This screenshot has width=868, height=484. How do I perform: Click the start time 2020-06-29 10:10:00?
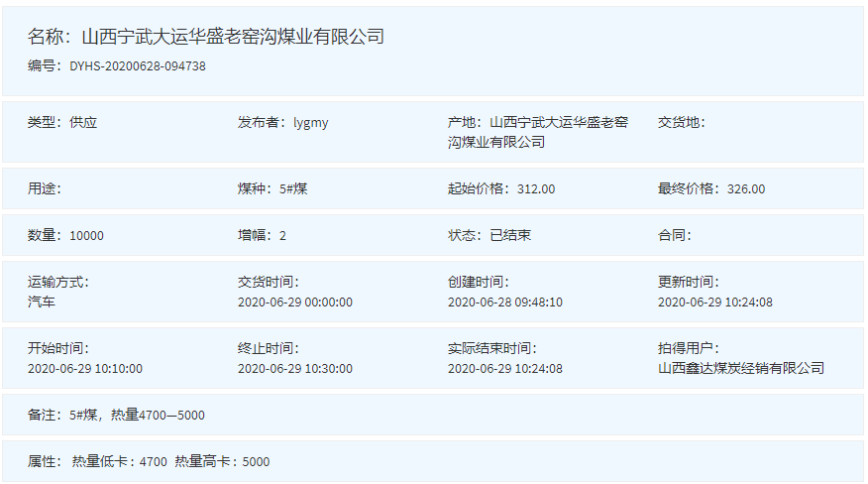[x=85, y=368]
